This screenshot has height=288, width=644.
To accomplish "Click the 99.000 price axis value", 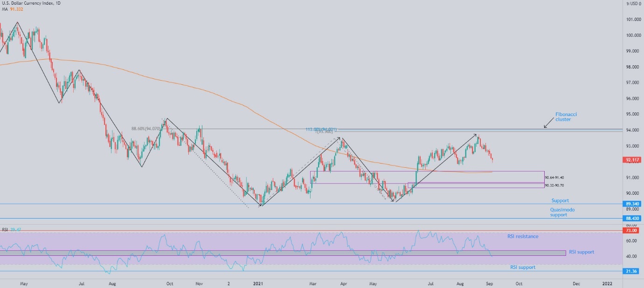I will 633,51.
